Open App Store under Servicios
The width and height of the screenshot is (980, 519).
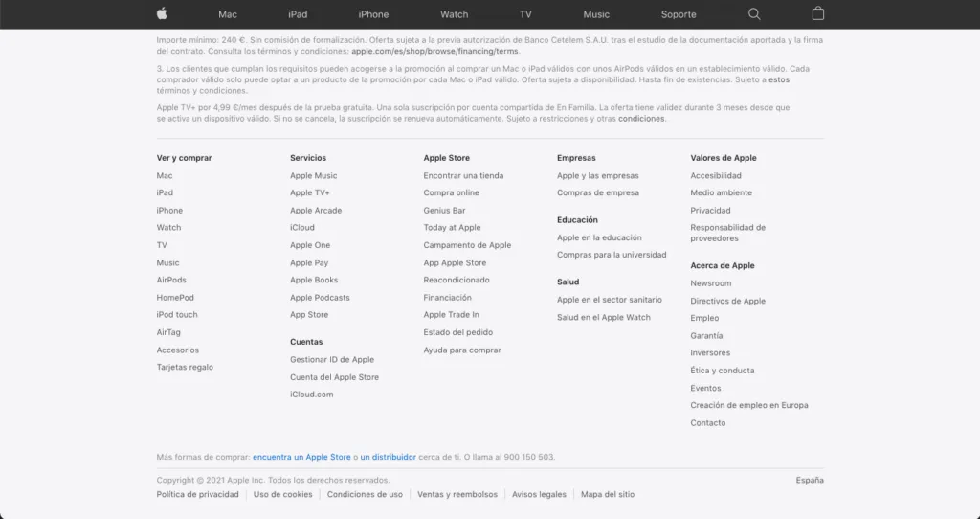[x=309, y=314]
